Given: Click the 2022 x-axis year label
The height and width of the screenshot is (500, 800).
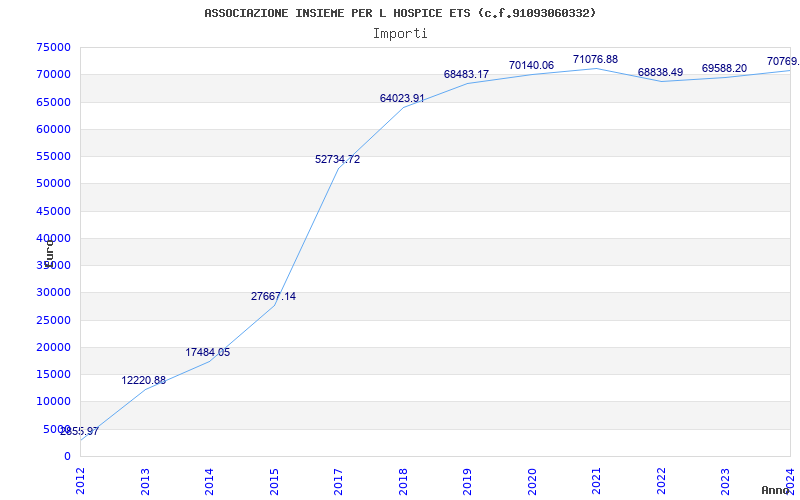Looking at the screenshot, I should (x=661, y=480).
